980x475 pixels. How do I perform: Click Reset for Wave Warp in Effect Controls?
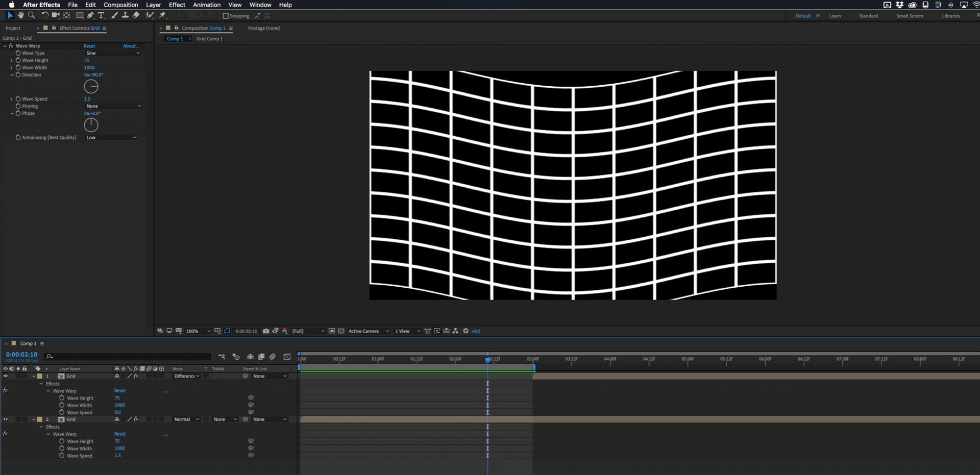tap(89, 46)
